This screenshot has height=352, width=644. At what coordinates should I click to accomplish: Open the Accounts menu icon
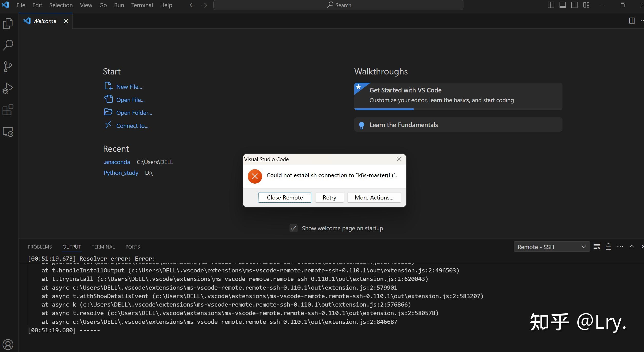pyautogui.click(x=8, y=344)
